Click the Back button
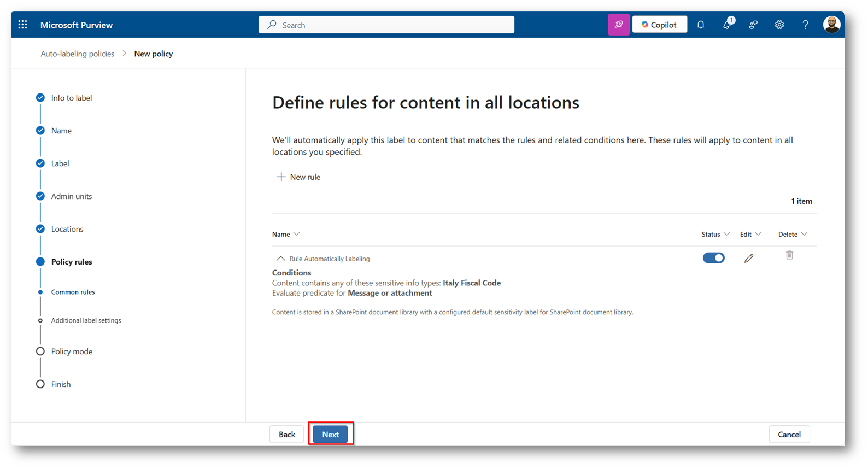This screenshot has height=469, width=868. click(x=286, y=434)
